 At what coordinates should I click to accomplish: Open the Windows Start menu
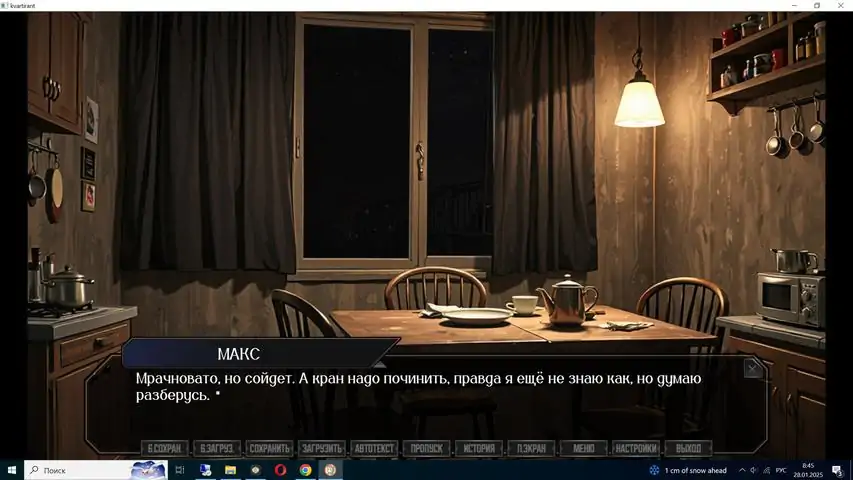[11, 470]
